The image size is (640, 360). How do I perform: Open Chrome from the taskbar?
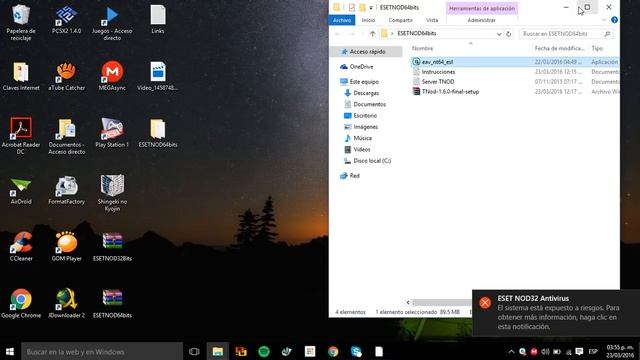tap(333, 351)
